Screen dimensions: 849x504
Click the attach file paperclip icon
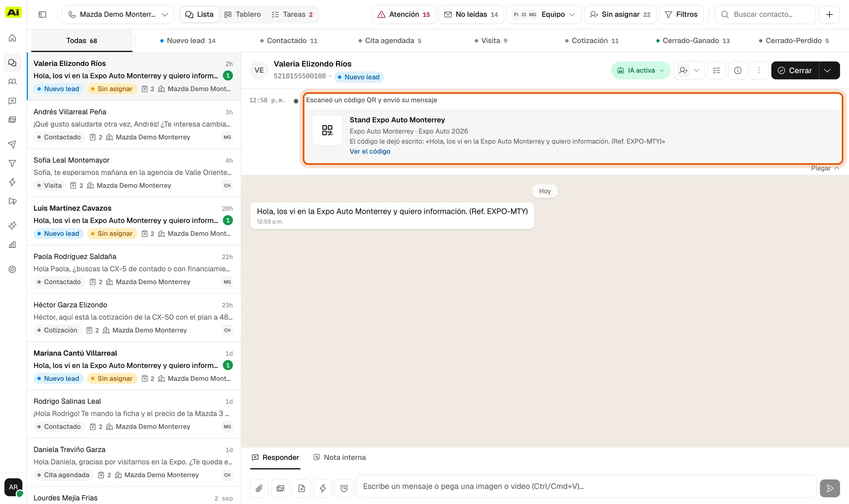click(259, 488)
